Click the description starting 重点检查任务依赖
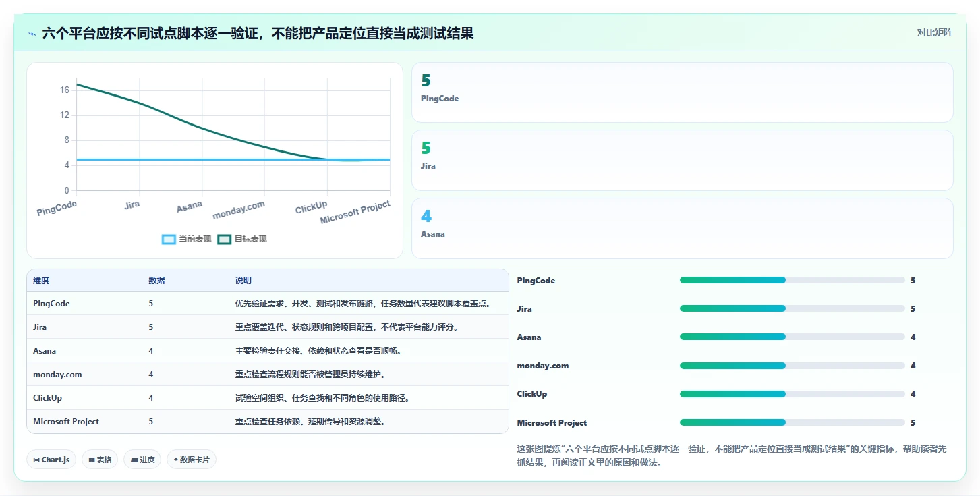Viewport: 980px width, 496px height. tap(310, 422)
